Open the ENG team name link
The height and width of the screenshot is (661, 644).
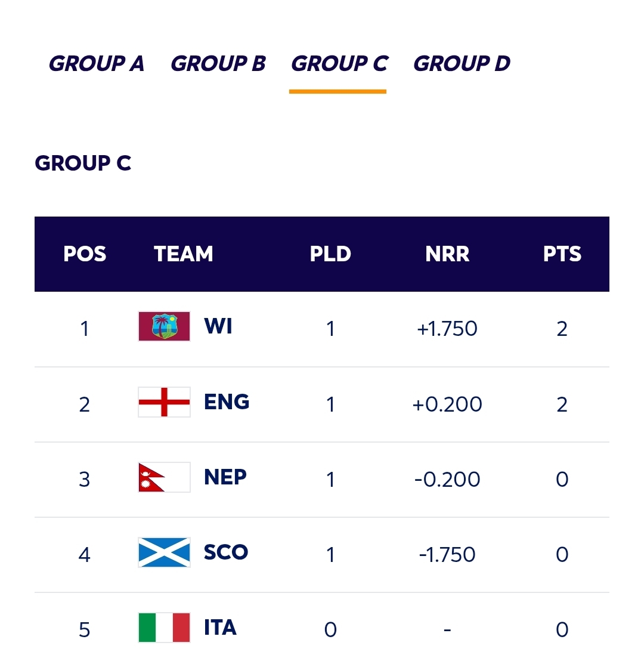click(227, 402)
